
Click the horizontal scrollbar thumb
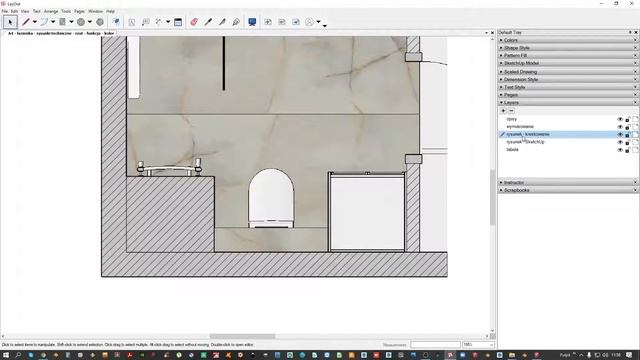tap(242, 336)
